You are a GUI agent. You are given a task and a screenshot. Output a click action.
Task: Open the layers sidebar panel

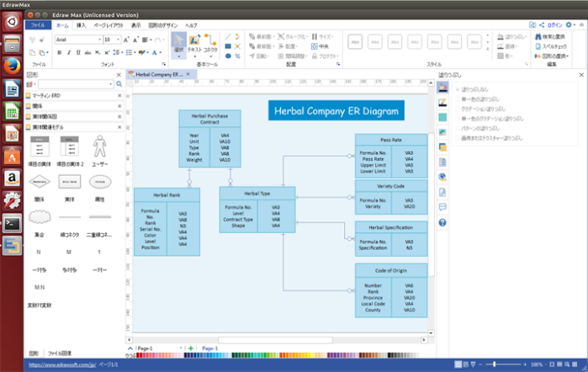[442, 147]
